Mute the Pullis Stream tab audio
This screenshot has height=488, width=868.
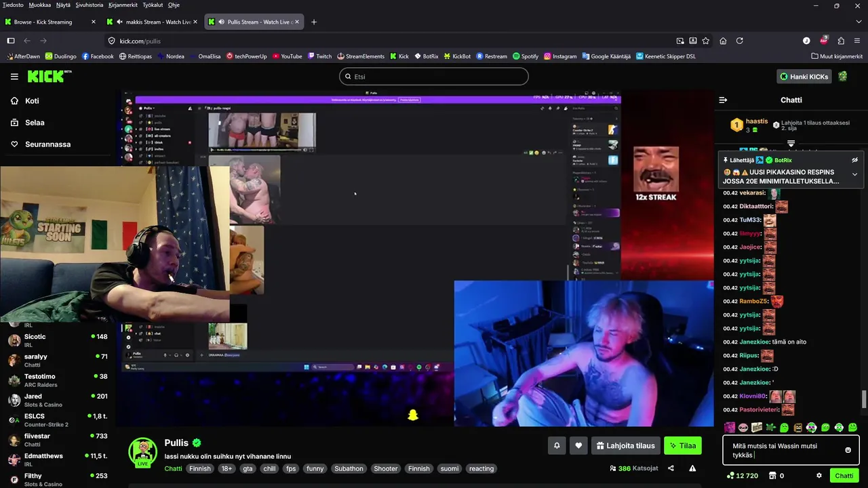click(x=221, y=22)
